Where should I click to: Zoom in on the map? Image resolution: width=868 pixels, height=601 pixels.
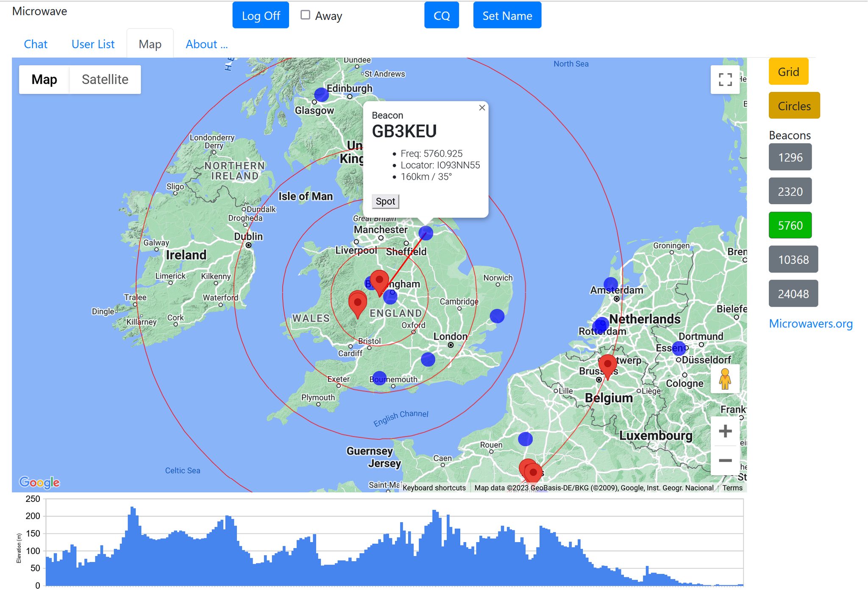725,431
